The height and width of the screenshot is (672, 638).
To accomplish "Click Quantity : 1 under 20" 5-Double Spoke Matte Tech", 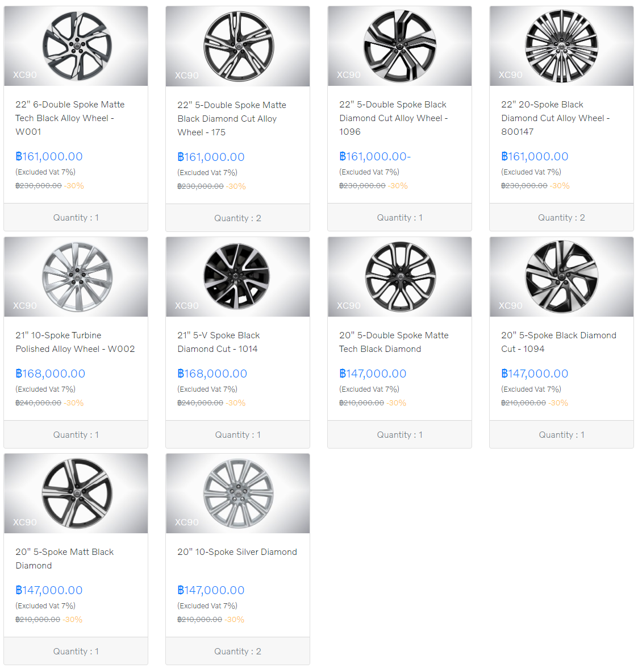I will [399, 434].
